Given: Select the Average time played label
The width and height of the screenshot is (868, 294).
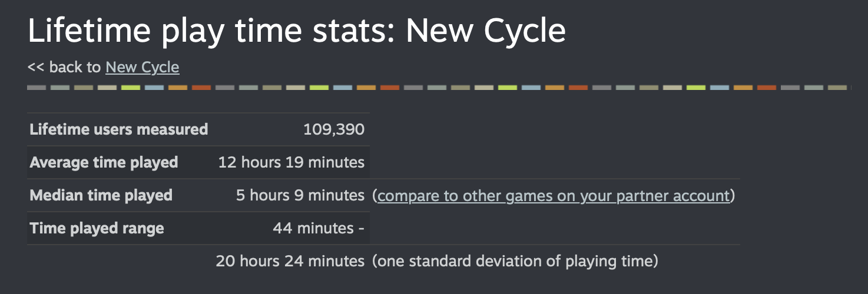Looking at the screenshot, I should point(104,162).
